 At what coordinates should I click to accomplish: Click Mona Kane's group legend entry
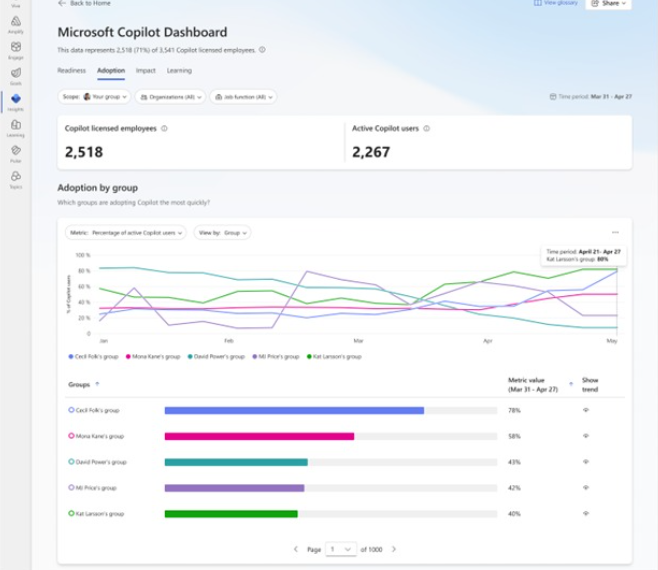(153, 356)
